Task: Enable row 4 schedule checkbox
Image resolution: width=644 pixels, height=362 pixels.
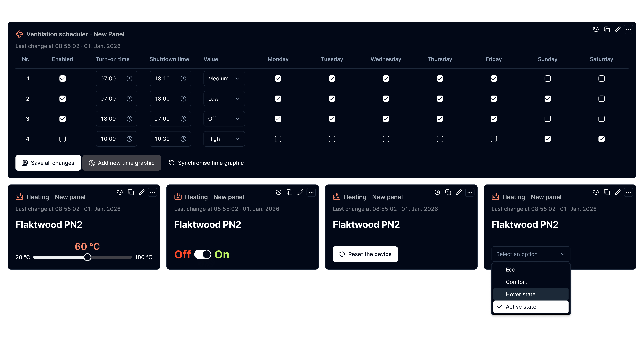Action: point(63,139)
